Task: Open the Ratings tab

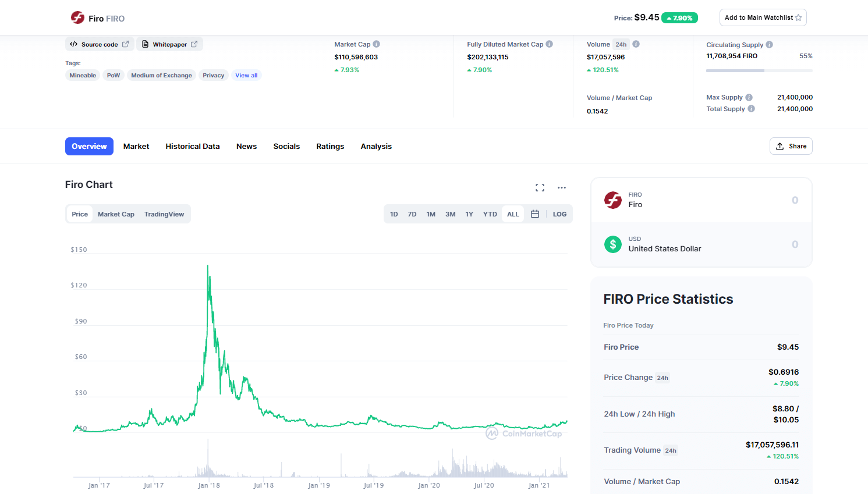Action: coord(330,146)
